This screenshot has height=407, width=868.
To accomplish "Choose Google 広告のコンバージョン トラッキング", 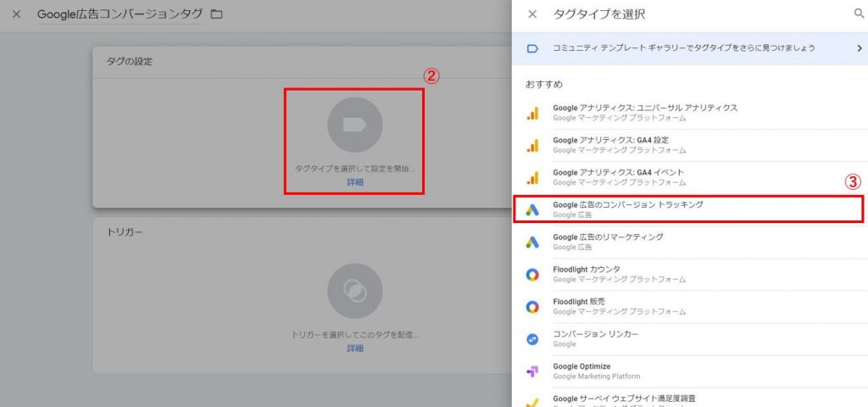I will point(690,209).
